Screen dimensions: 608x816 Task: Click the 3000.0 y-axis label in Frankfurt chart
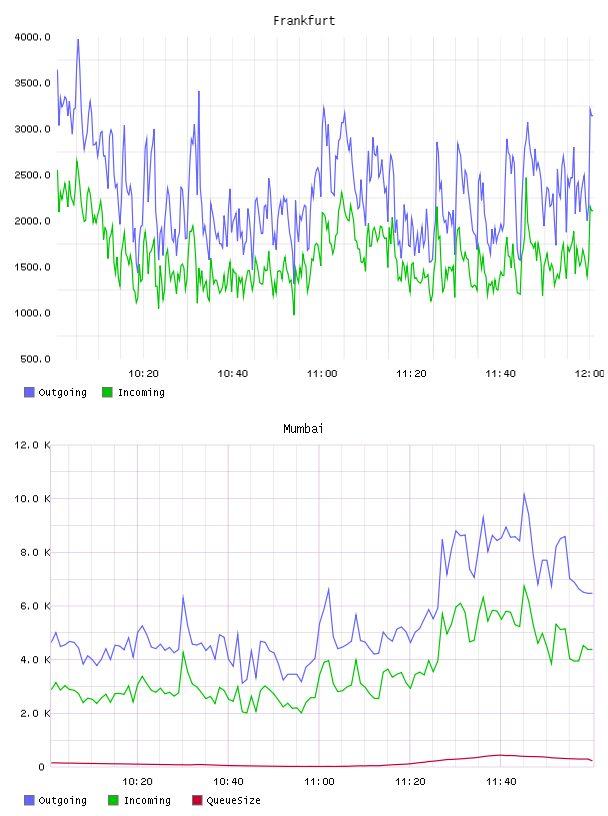pos(32,129)
